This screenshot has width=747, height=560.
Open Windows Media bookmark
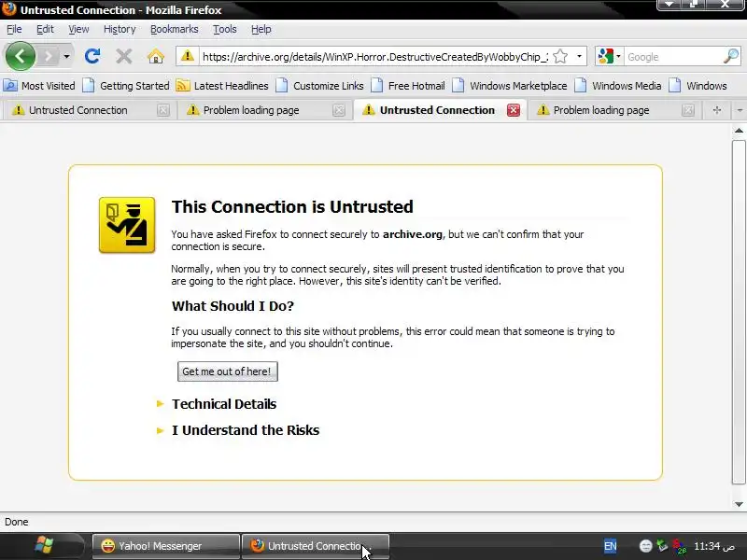[618, 86]
